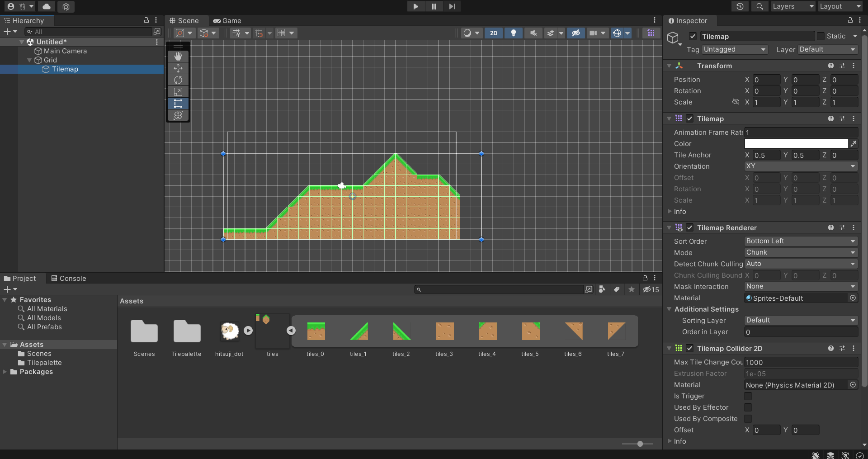Select the Rotate tool
868x459 pixels.
click(178, 80)
